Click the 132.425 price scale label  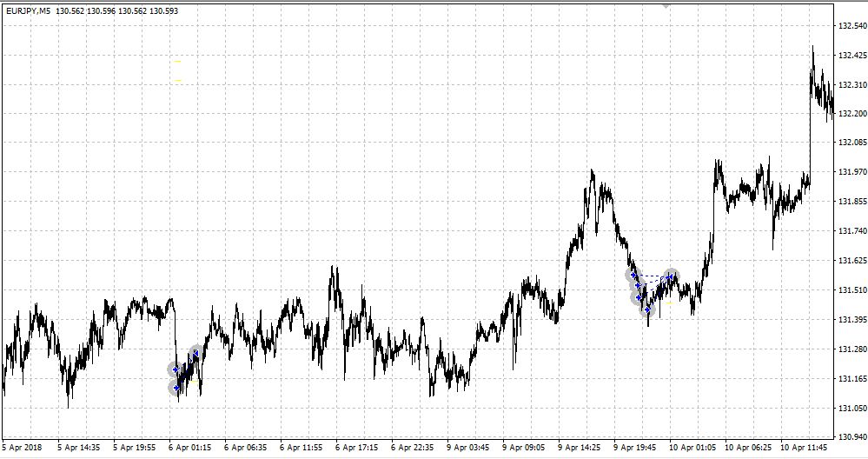[x=852, y=56]
